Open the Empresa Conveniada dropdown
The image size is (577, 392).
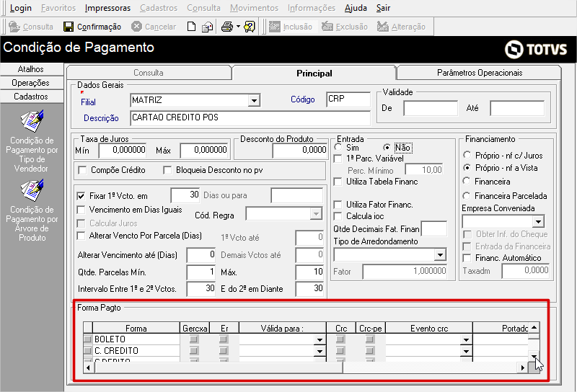click(538, 221)
